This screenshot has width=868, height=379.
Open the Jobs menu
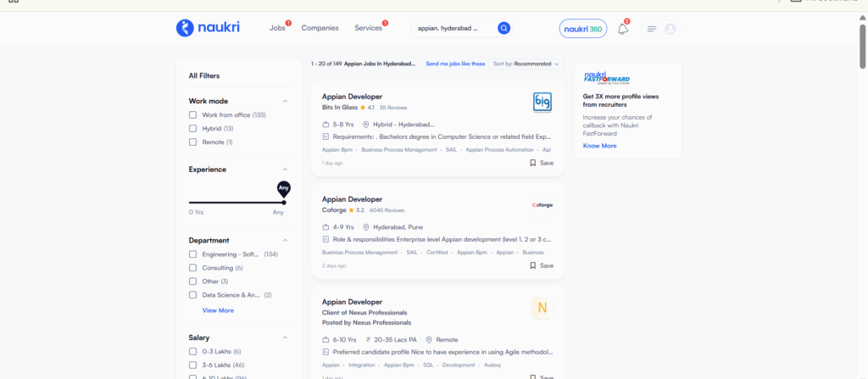tap(277, 28)
